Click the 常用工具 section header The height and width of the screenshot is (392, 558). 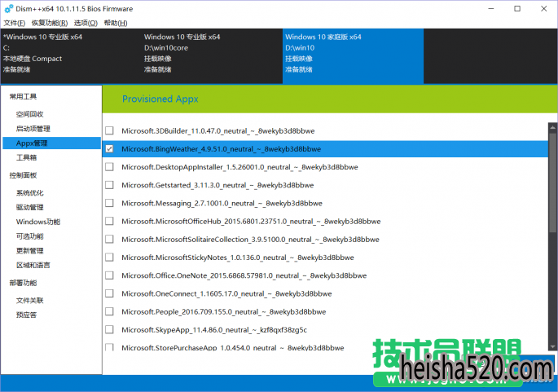coord(23,96)
